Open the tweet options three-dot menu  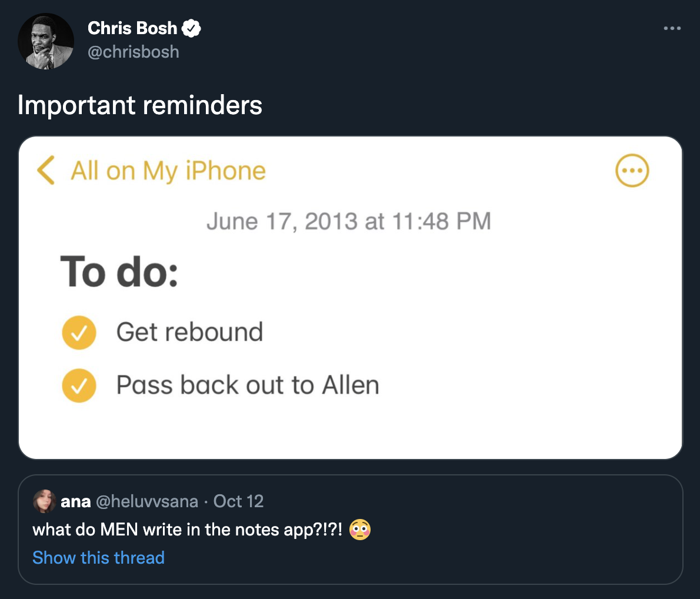[672, 28]
